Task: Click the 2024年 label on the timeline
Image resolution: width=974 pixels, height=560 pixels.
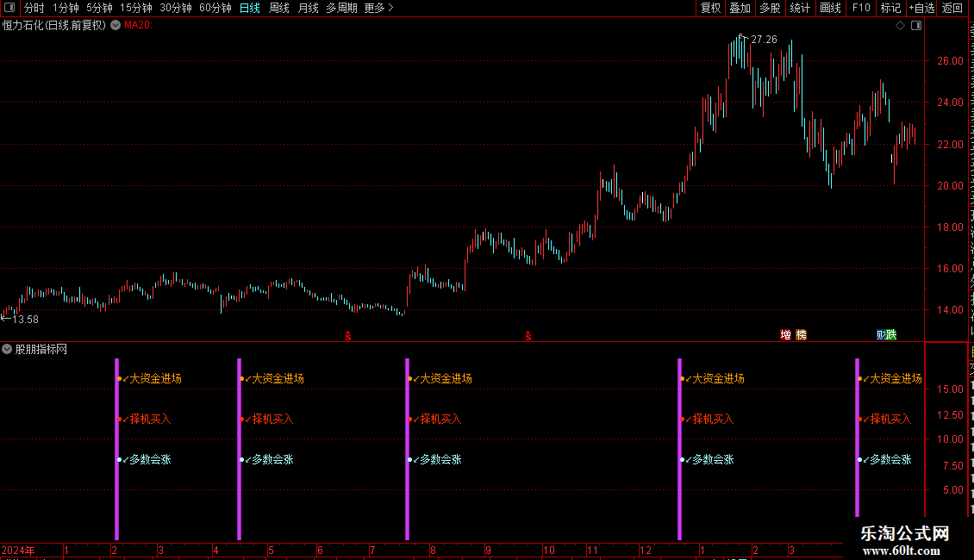Action: click(18, 551)
